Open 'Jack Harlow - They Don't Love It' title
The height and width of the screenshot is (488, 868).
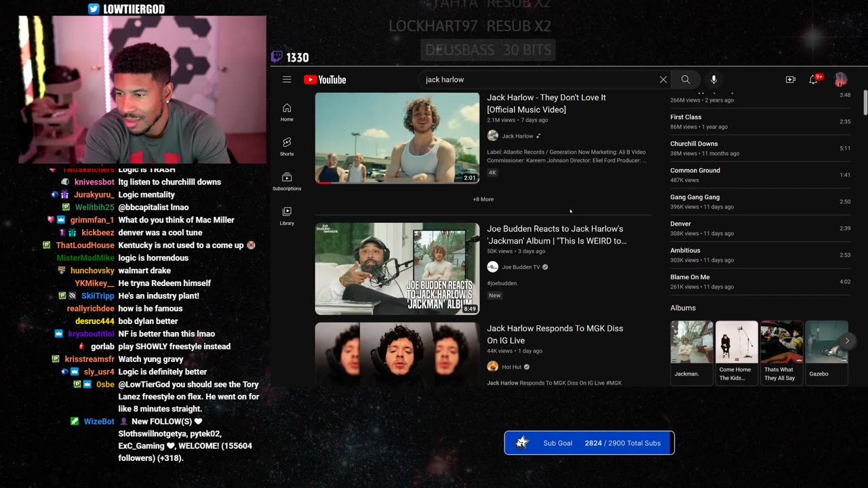pyautogui.click(x=547, y=103)
